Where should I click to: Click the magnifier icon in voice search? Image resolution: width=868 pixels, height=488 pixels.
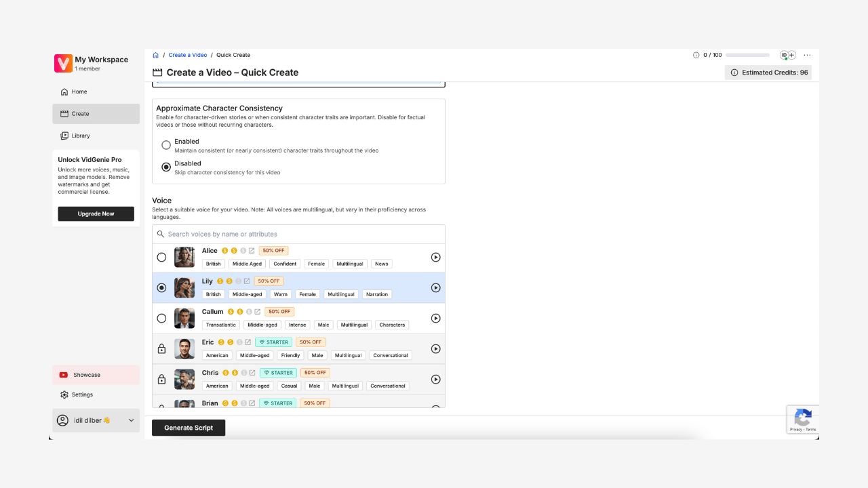[161, 234]
